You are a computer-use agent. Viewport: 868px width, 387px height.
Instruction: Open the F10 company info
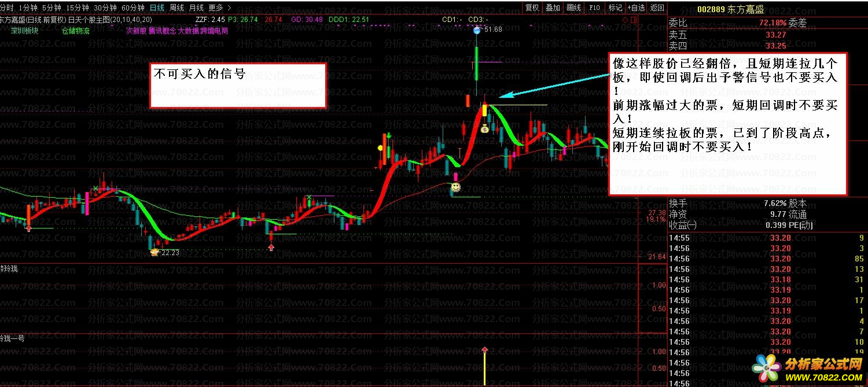(594, 8)
